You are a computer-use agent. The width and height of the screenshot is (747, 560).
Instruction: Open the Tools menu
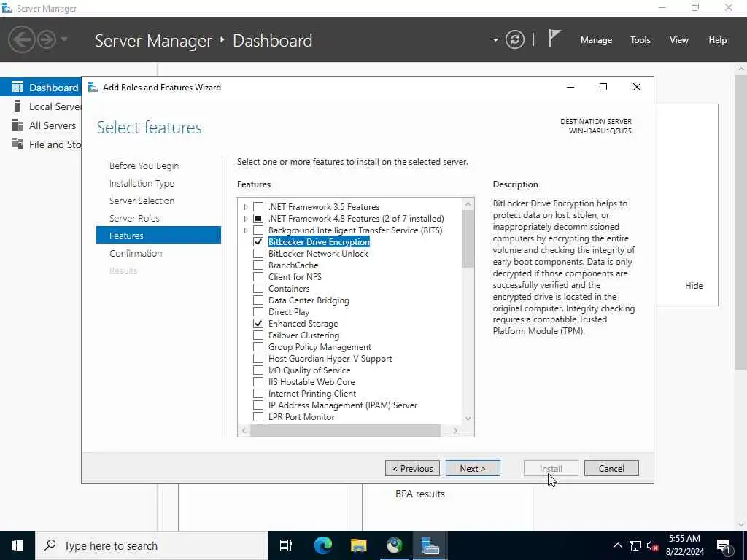(x=640, y=40)
